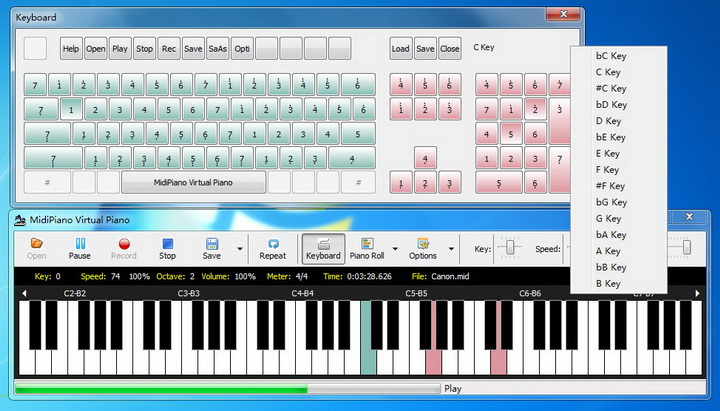Expand the Options dropdown arrow
Viewport: 720px width, 411px height.
(452, 248)
